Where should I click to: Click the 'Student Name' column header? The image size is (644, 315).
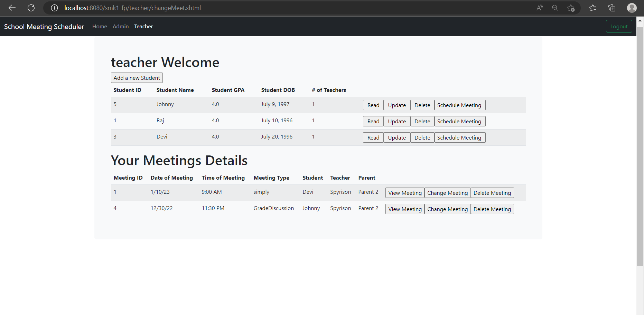(x=175, y=90)
